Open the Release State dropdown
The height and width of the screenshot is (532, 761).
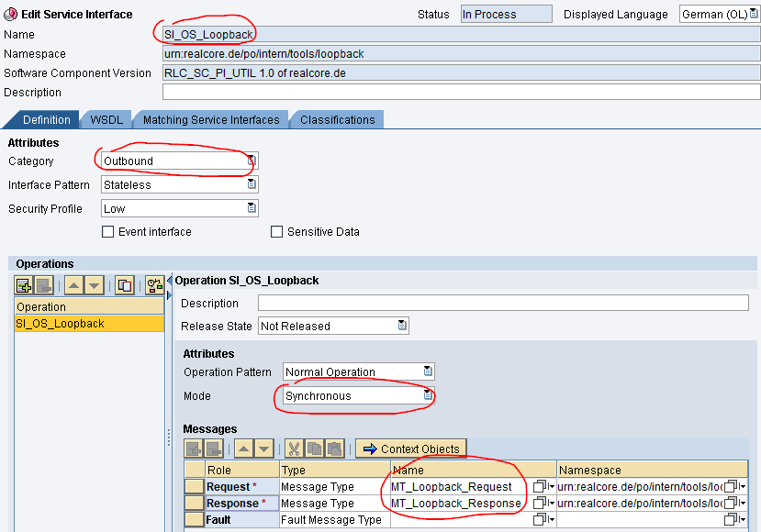pyautogui.click(x=401, y=326)
